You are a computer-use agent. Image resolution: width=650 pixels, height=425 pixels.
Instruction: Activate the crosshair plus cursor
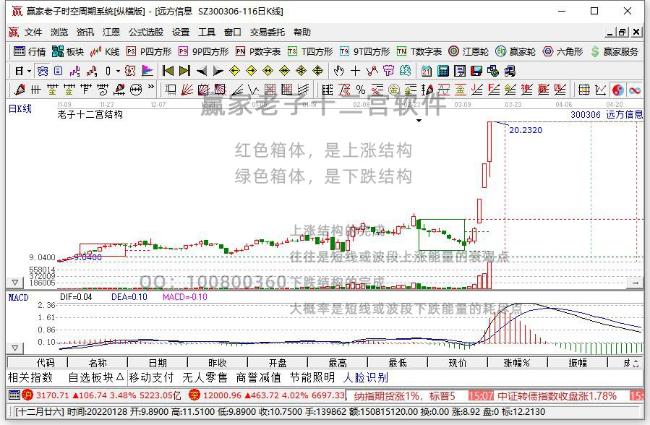(355, 71)
